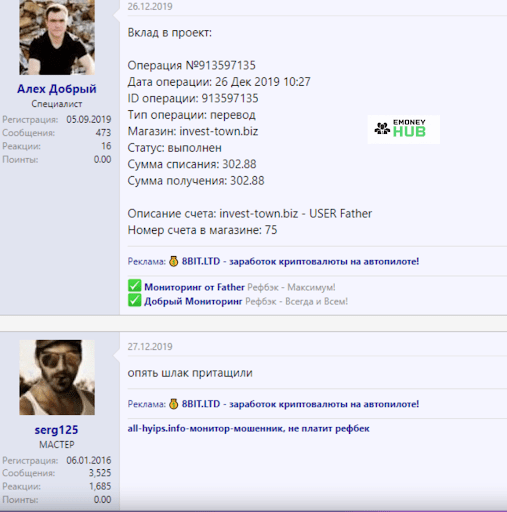Select the text Операция №913597135

click(192, 65)
